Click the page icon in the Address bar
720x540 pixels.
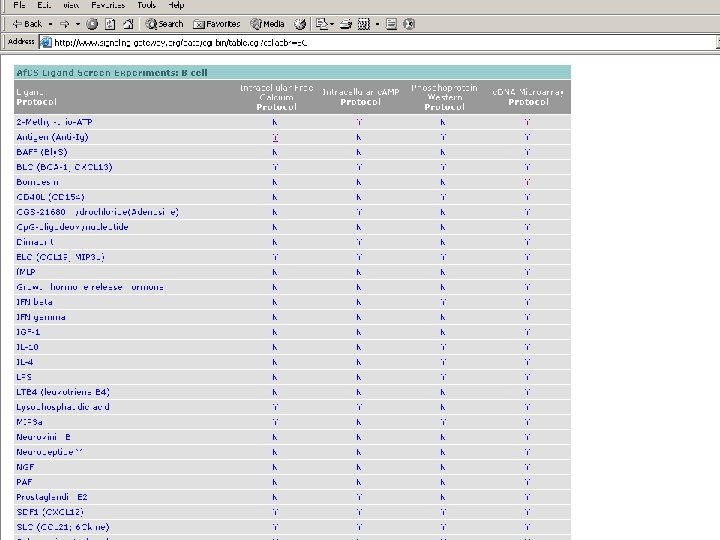pos(45,42)
